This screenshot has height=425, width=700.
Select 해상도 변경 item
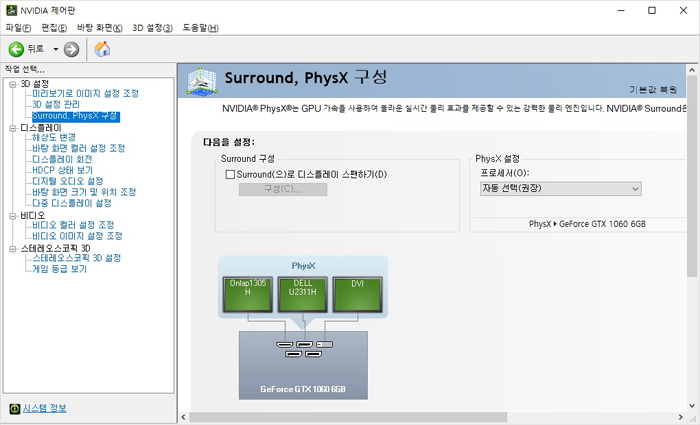54,138
